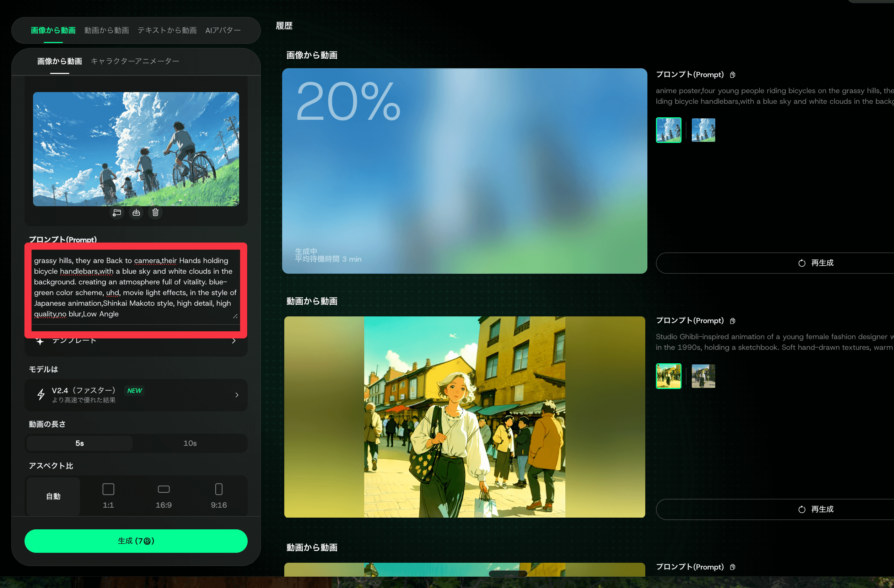Click the add-to-folder icon under the image
Screen dimensions: 894x588
click(117, 213)
